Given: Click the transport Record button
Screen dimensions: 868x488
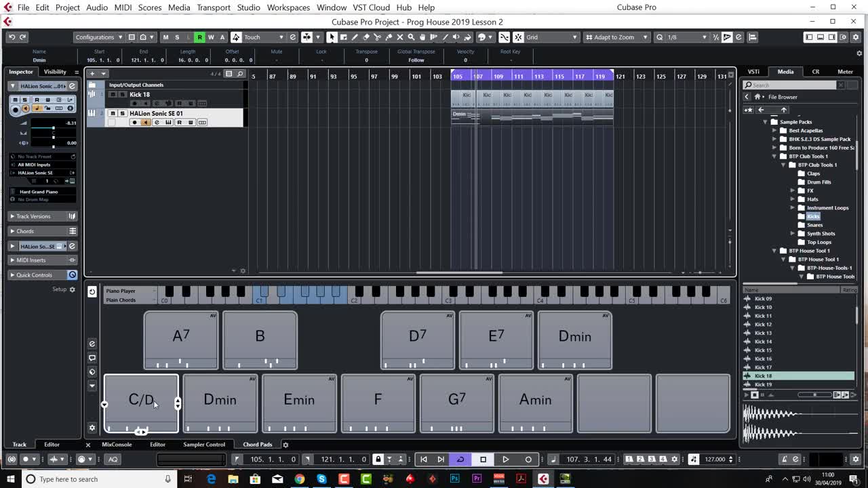Looking at the screenshot, I should (528, 460).
